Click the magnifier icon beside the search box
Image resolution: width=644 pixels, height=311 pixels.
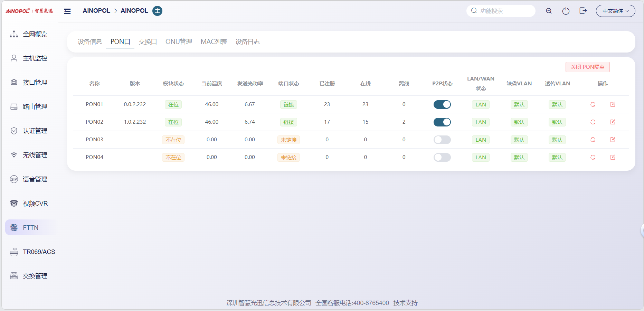549,11
